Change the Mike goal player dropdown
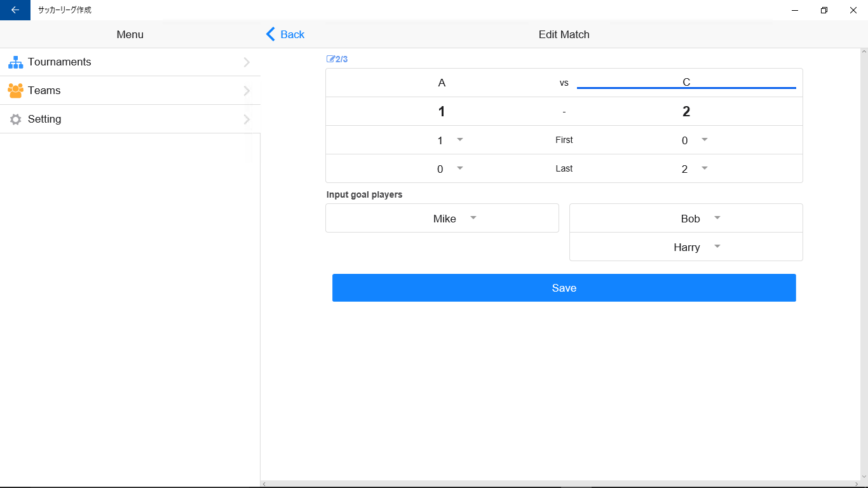 click(473, 218)
